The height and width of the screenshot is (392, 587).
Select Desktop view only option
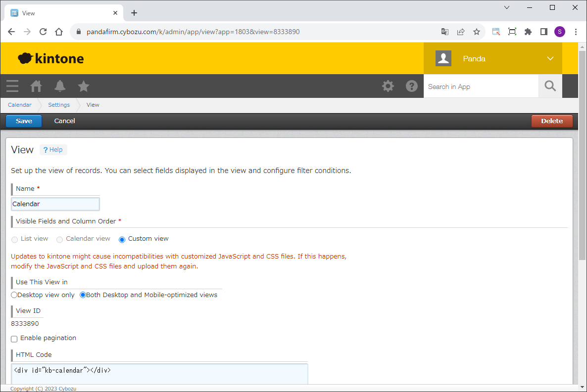point(14,295)
